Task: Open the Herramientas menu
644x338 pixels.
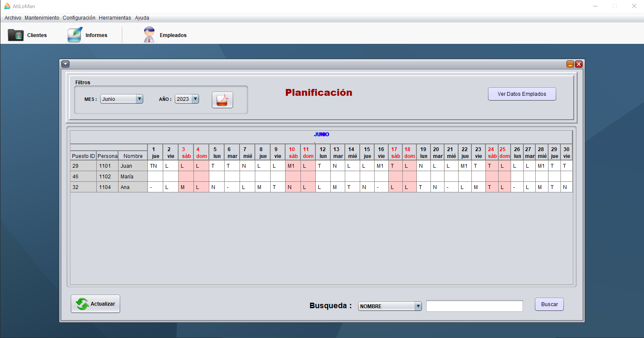Action: [115, 17]
